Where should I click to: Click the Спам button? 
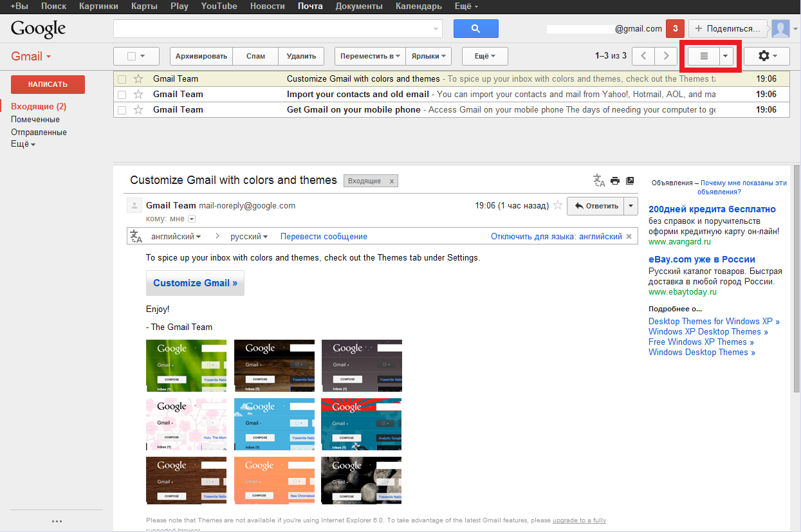coord(255,56)
